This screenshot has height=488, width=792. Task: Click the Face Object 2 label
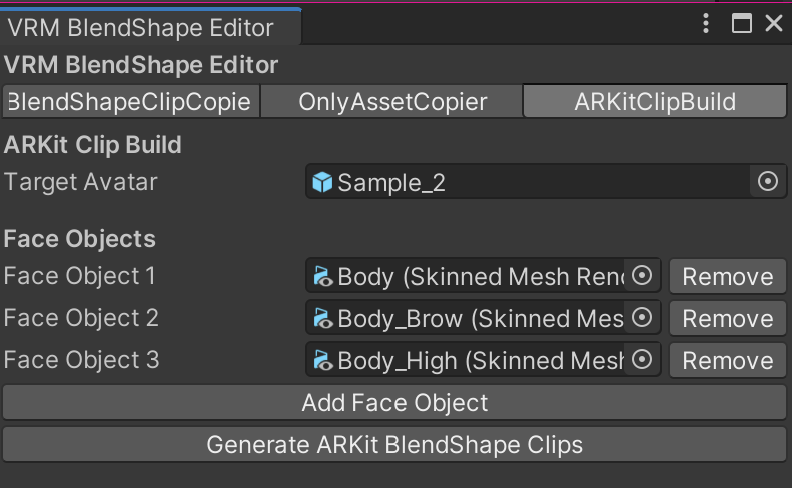click(x=81, y=318)
